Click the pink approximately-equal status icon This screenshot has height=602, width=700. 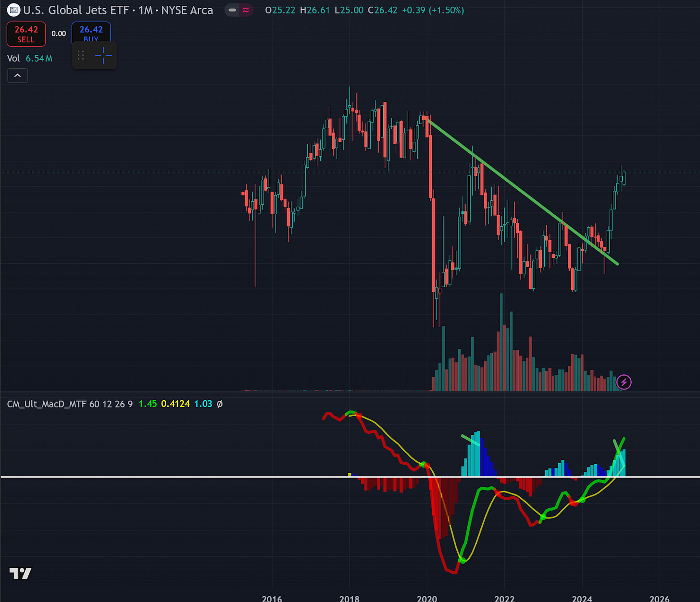click(x=246, y=10)
